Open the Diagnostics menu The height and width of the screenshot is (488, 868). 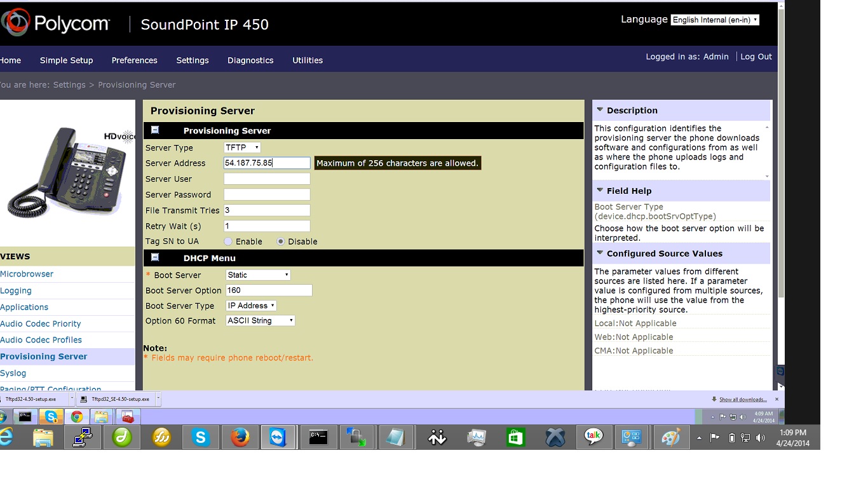pos(250,60)
